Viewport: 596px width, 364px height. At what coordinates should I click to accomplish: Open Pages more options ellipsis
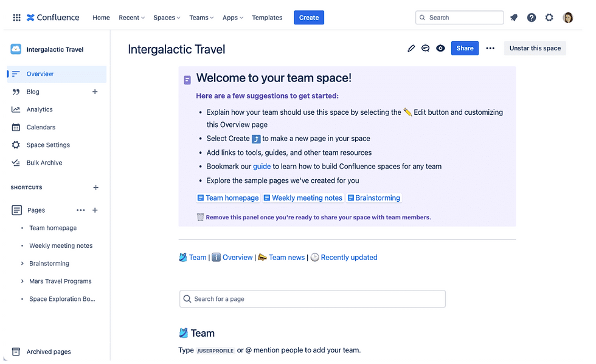(80, 210)
